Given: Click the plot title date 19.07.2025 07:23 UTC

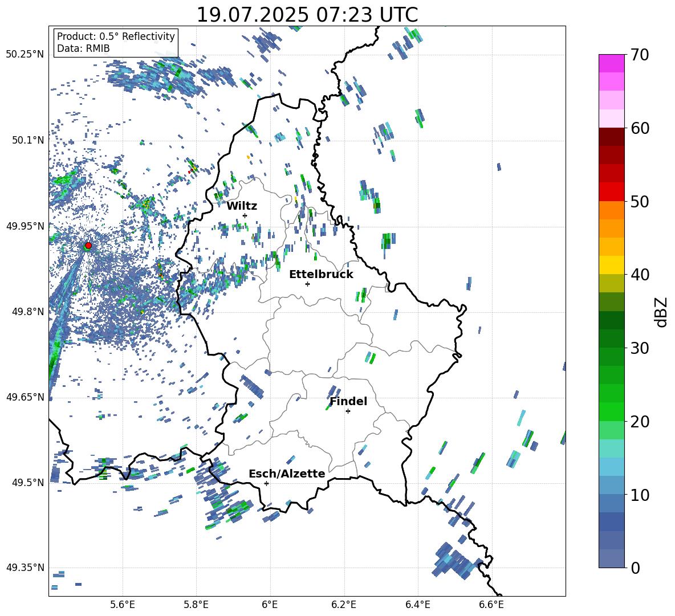Looking at the screenshot, I should click(307, 15).
